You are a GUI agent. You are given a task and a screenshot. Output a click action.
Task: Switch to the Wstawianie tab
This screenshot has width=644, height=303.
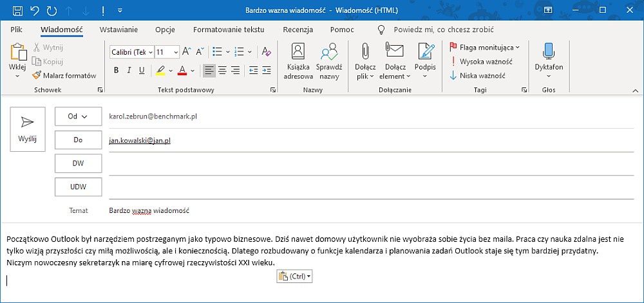118,30
